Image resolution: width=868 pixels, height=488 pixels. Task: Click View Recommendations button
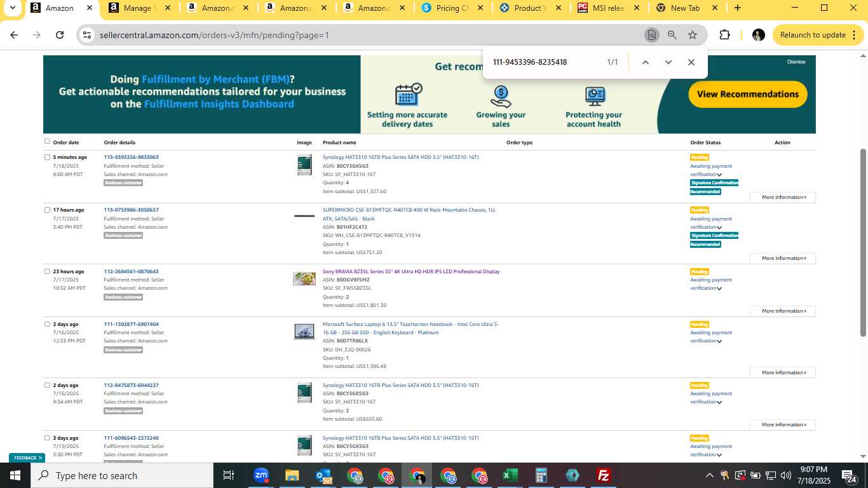tap(748, 94)
